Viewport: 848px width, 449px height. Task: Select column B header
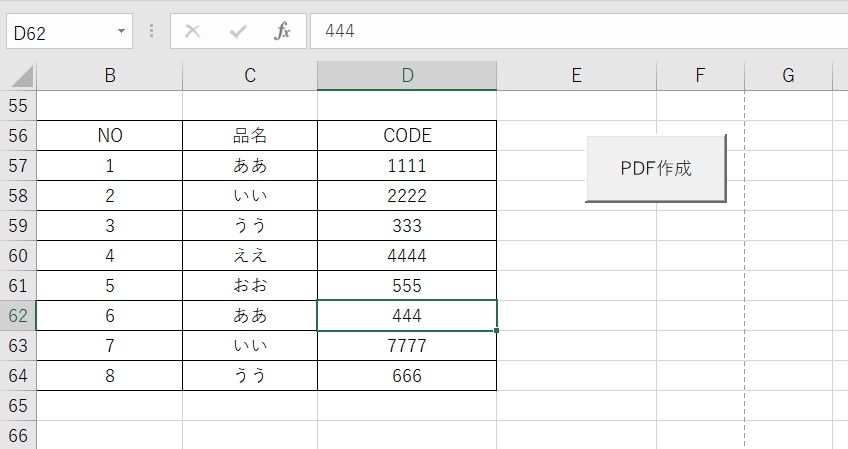pyautogui.click(x=110, y=75)
